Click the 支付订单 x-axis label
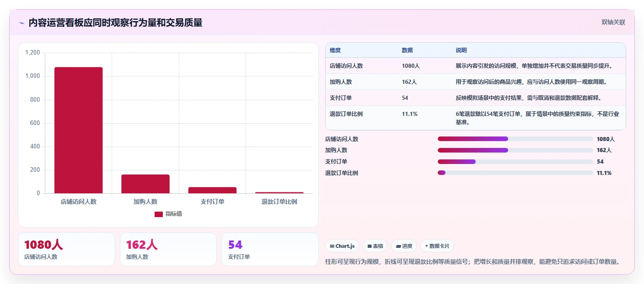Image resolution: width=644 pixels, height=284 pixels. pyautogui.click(x=212, y=202)
